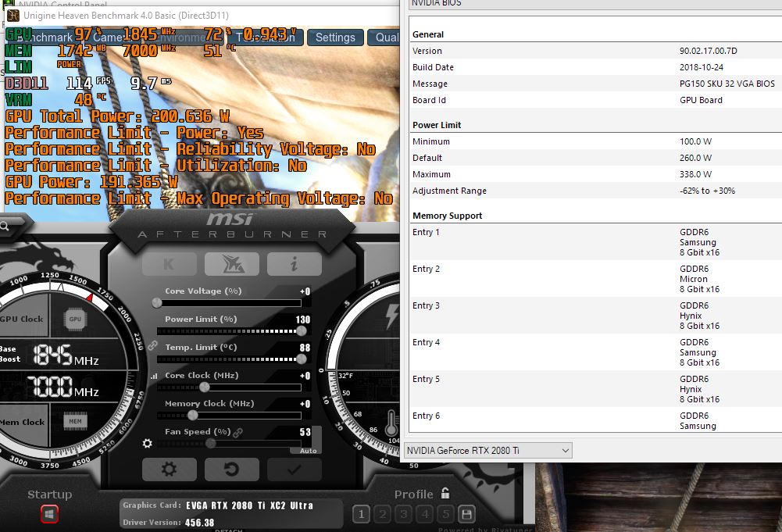Select Memory Support Entry 2 row

tap(595, 279)
